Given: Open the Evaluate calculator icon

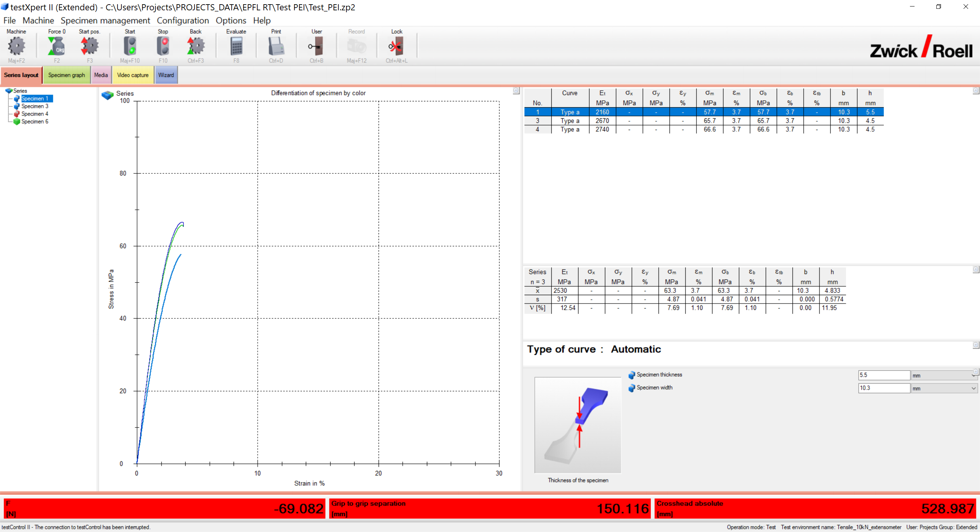Looking at the screenshot, I should click(x=236, y=46).
